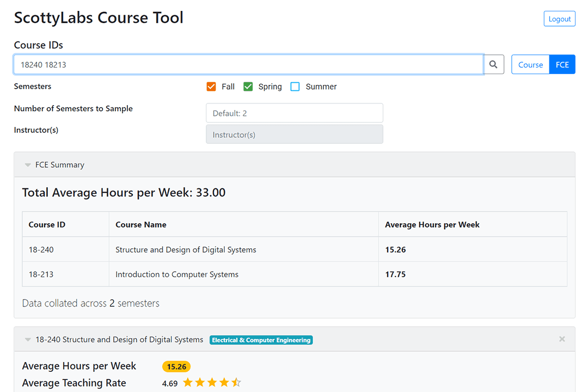
Task: Collapse the 18-240 course section arrow
Action: tap(28, 340)
